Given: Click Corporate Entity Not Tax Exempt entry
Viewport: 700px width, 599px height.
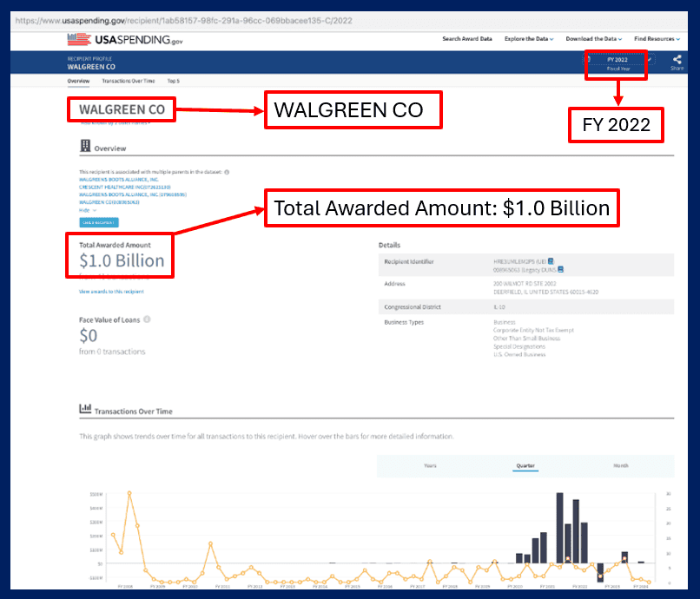Looking at the screenshot, I should pos(533,330).
